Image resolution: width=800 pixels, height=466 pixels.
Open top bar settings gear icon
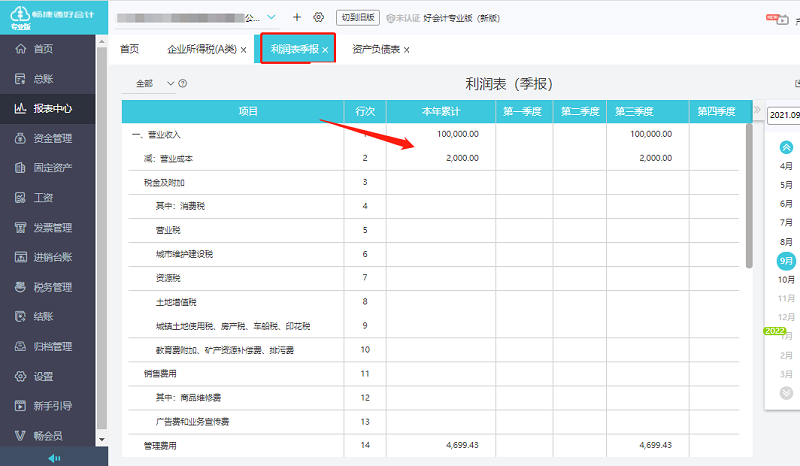(x=318, y=17)
